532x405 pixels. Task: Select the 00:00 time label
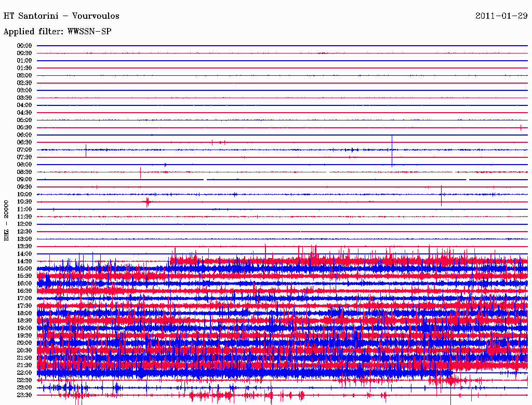tap(24, 46)
